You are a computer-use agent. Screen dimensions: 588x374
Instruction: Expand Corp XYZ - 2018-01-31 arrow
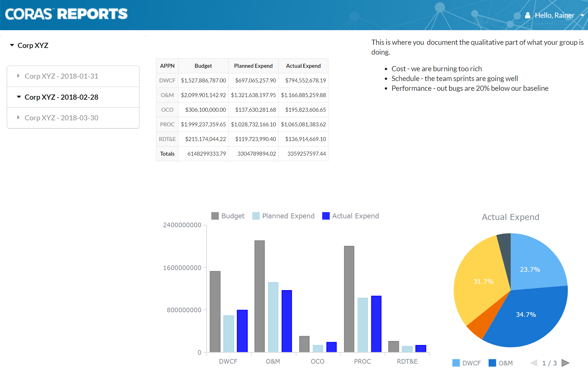click(x=18, y=76)
